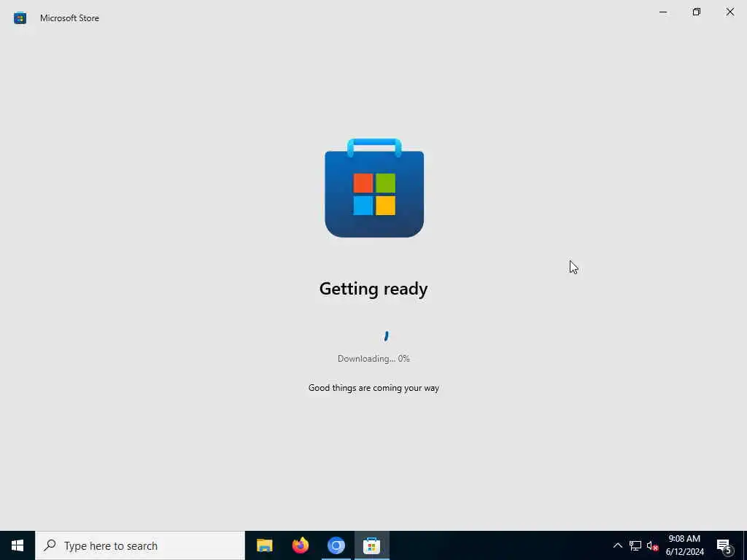Select the Microsoft Store taskbar icon
Viewport: 747px width, 560px height.
pyautogui.click(x=371, y=545)
